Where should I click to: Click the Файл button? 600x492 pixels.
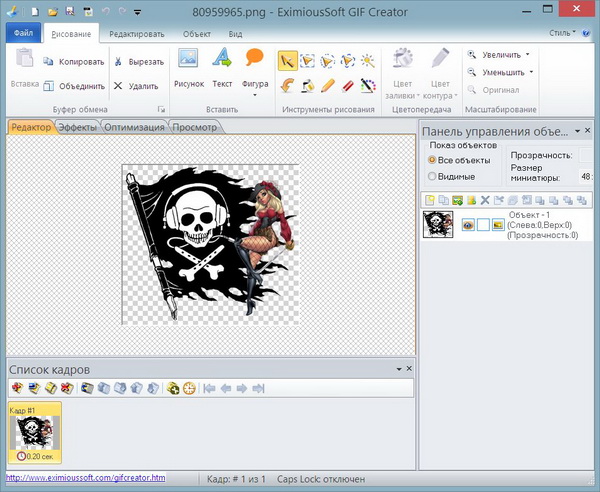(22, 33)
